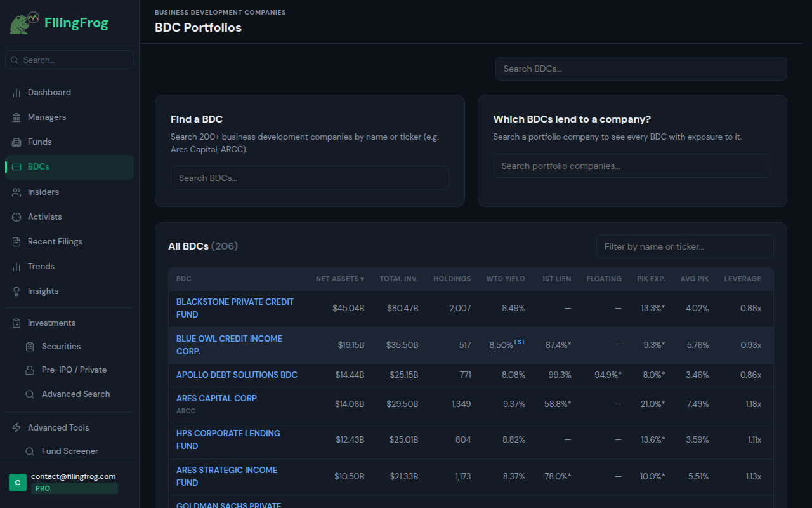Screen dimensions: 812x508
Task: Open the Funds page
Action: pos(70,142)
